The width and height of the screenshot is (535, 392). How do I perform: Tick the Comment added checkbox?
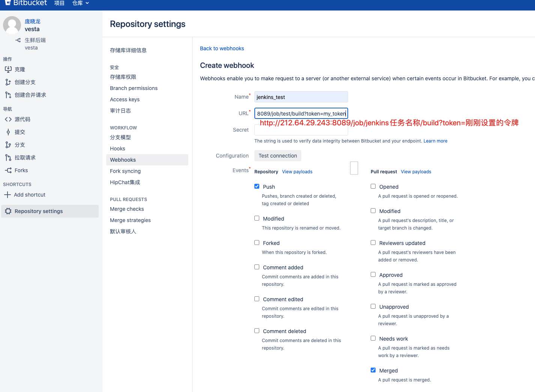click(x=257, y=267)
